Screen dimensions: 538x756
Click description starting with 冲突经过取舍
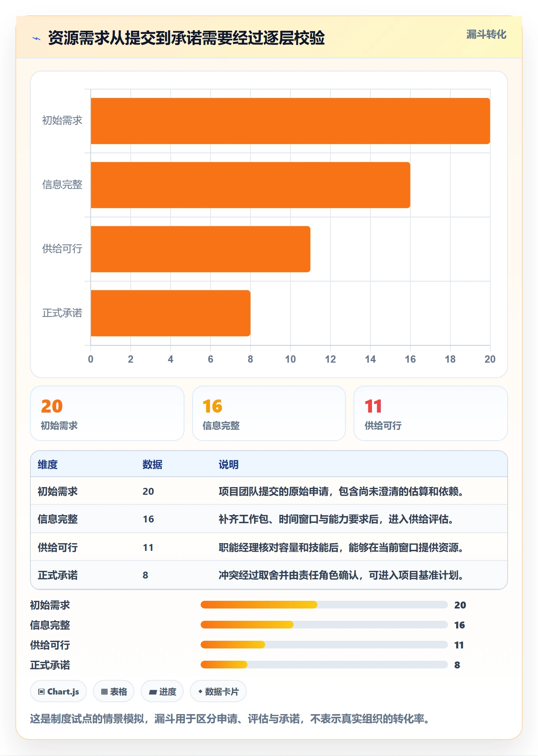341,575
